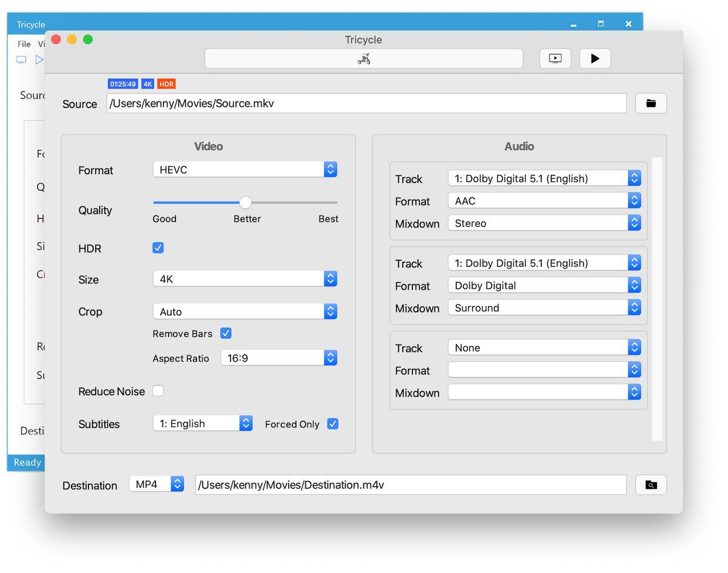Browse destination with folder search icon
This screenshot has height=573, width=728.
pos(651,485)
